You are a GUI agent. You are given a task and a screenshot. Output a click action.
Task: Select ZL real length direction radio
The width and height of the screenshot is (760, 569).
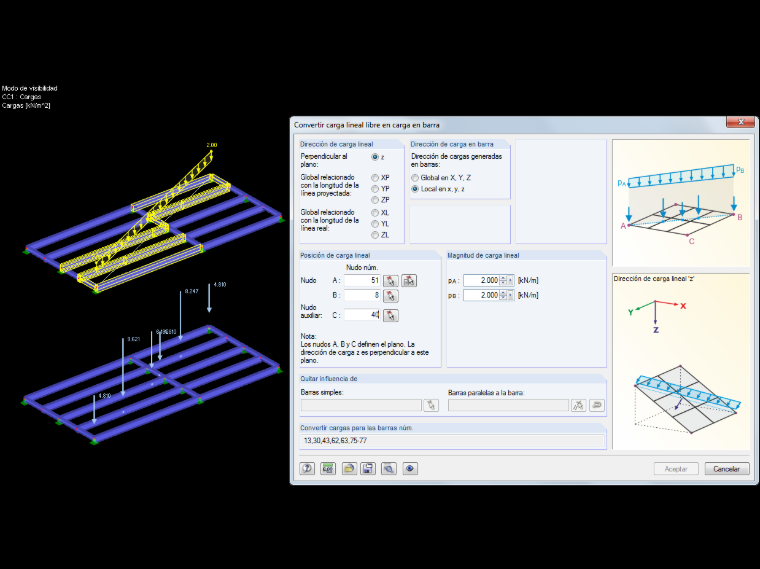[375, 235]
